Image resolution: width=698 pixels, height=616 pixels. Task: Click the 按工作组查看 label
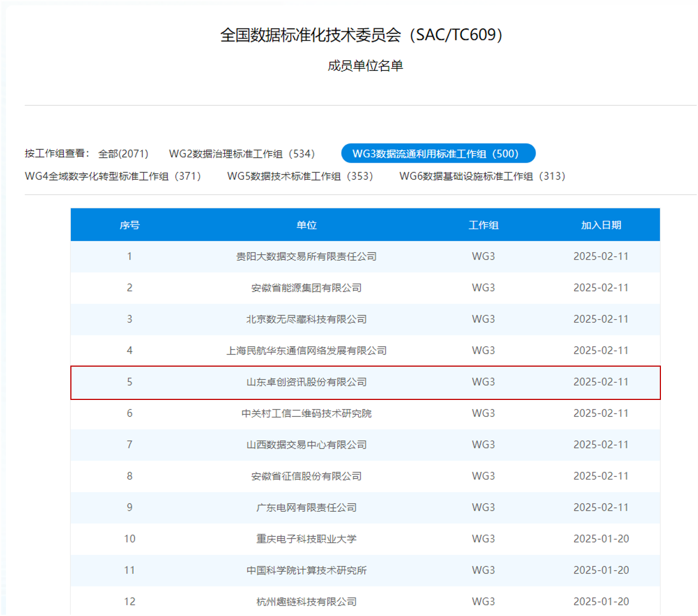click(x=57, y=153)
